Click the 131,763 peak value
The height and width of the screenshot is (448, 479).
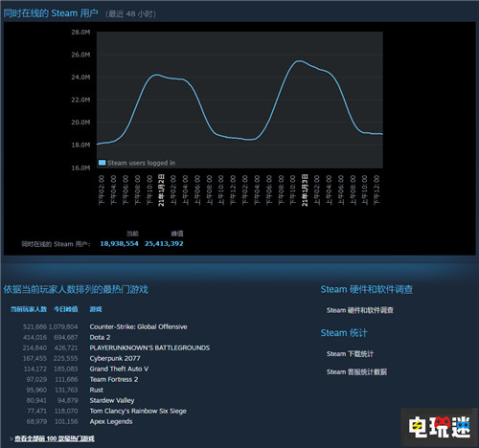pyautogui.click(x=66, y=390)
